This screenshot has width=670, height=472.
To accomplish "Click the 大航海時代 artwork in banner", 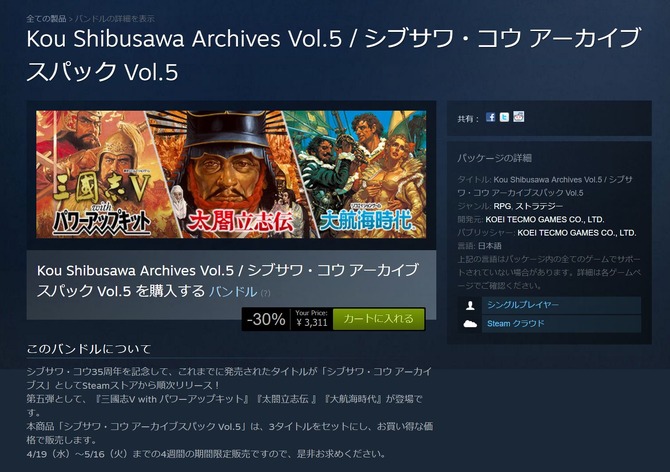I will [363, 174].
